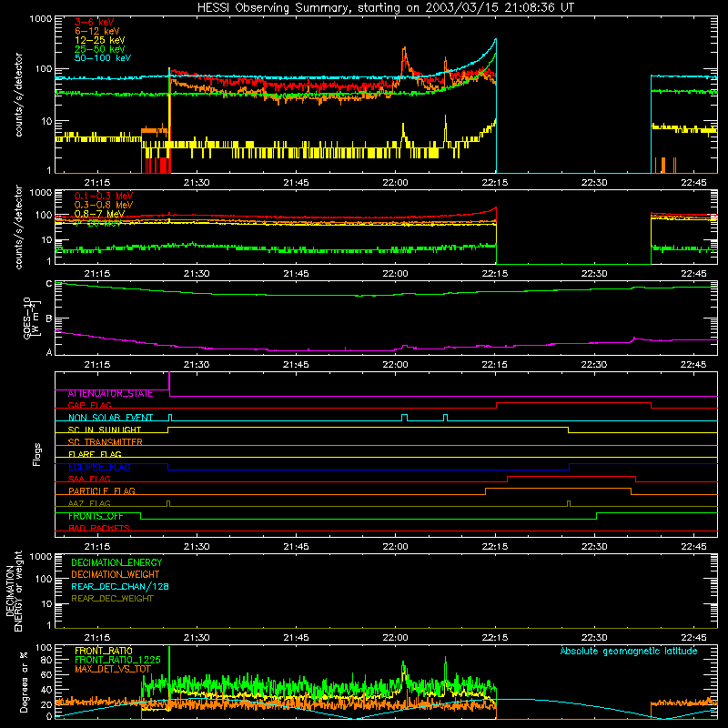Click the '100' tick of the decimation plot
728x728 pixels.
[x=44, y=579]
